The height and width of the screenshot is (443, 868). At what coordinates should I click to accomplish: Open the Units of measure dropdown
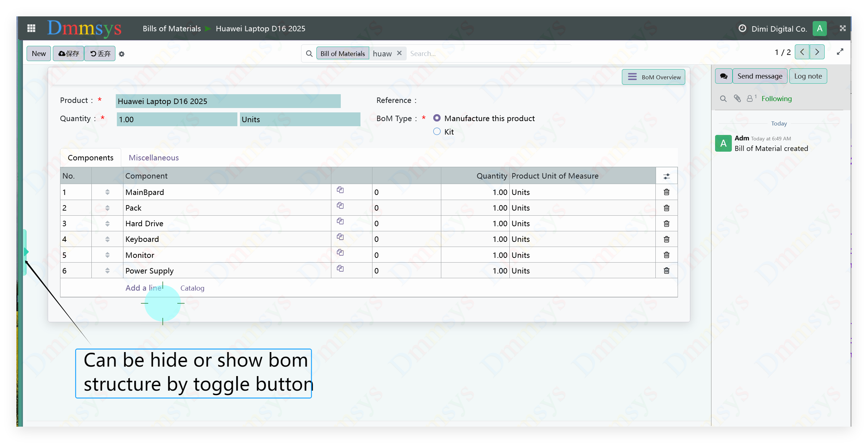pos(300,119)
